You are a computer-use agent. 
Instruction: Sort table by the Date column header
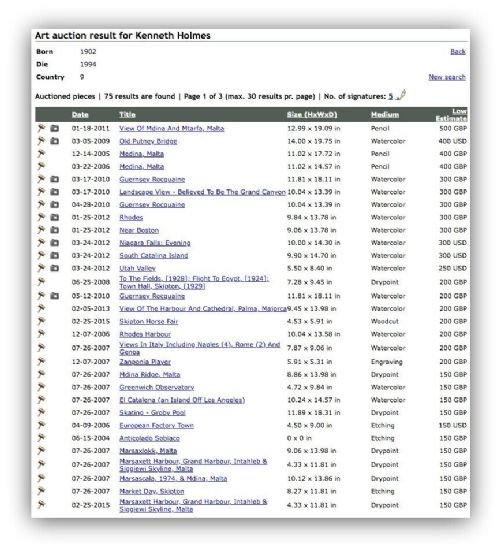point(80,115)
